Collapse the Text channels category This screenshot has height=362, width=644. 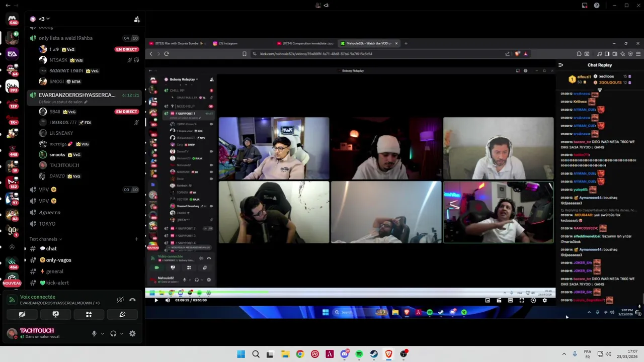[45, 239]
